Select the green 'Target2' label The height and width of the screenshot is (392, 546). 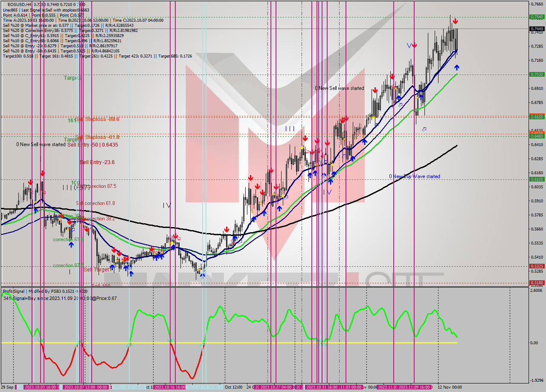point(73,78)
